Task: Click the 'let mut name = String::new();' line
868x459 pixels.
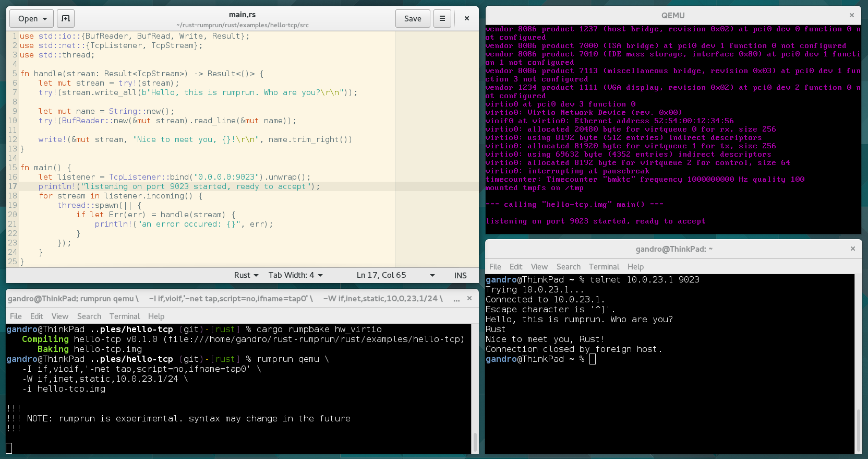Action: (107, 111)
